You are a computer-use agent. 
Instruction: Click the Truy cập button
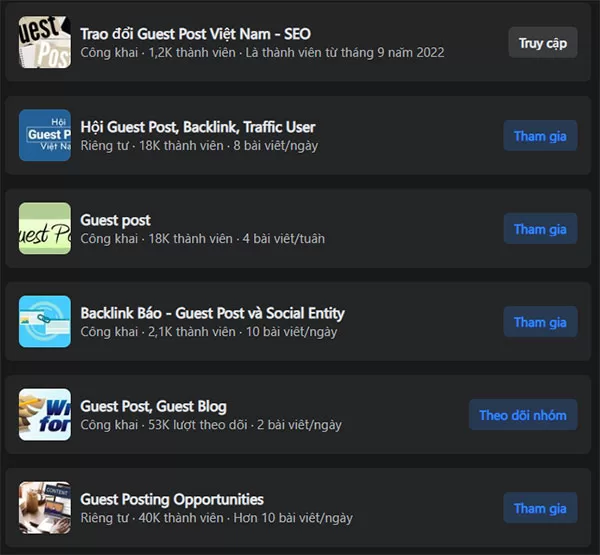pyautogui.click(x=543, y=42)
